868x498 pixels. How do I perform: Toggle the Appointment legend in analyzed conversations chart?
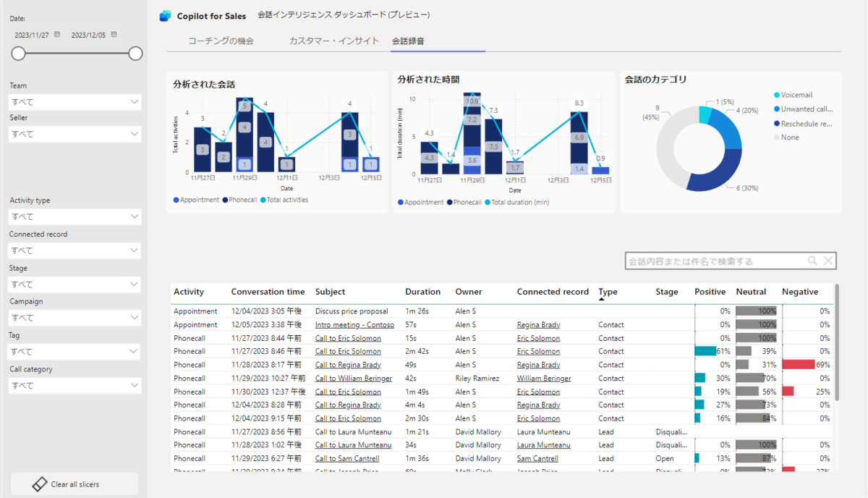196,200
